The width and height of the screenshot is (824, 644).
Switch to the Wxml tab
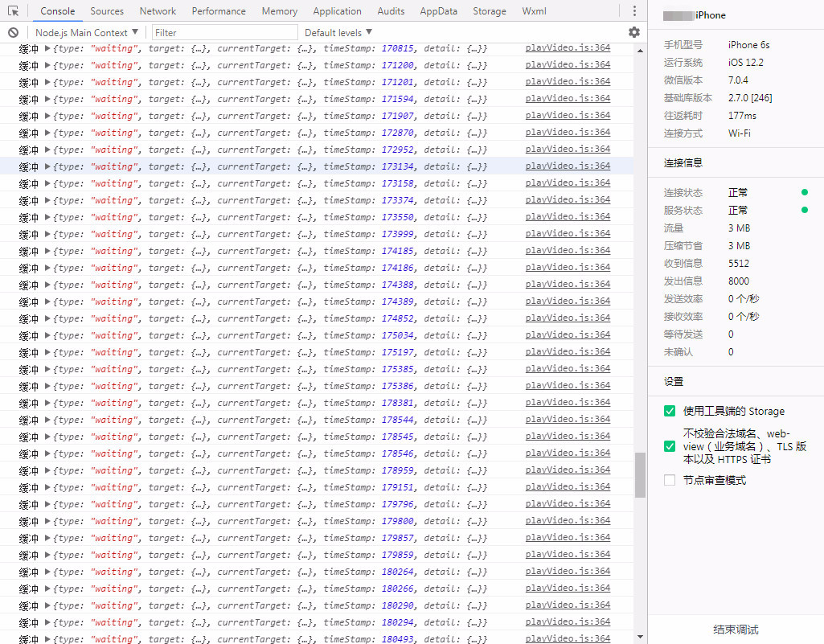[535, 11]
